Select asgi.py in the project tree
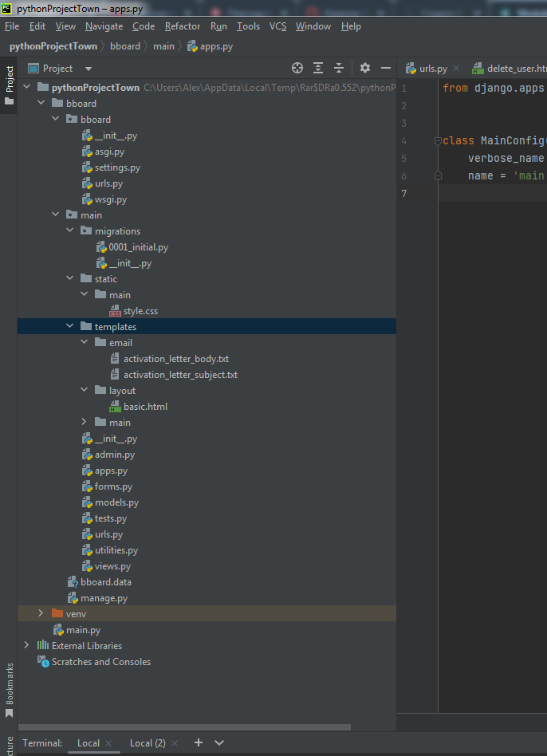The image size is (547, 756). (109, 152)
